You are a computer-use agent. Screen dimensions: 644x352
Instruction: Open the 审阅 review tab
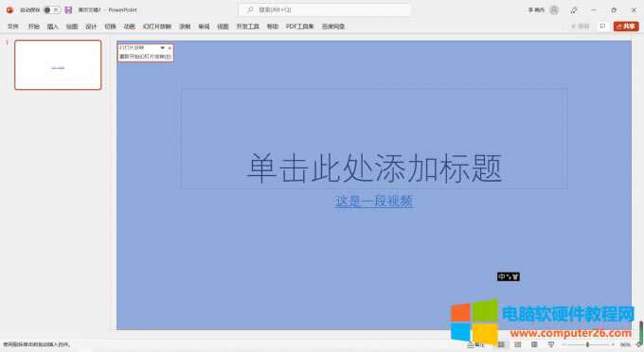204,26
